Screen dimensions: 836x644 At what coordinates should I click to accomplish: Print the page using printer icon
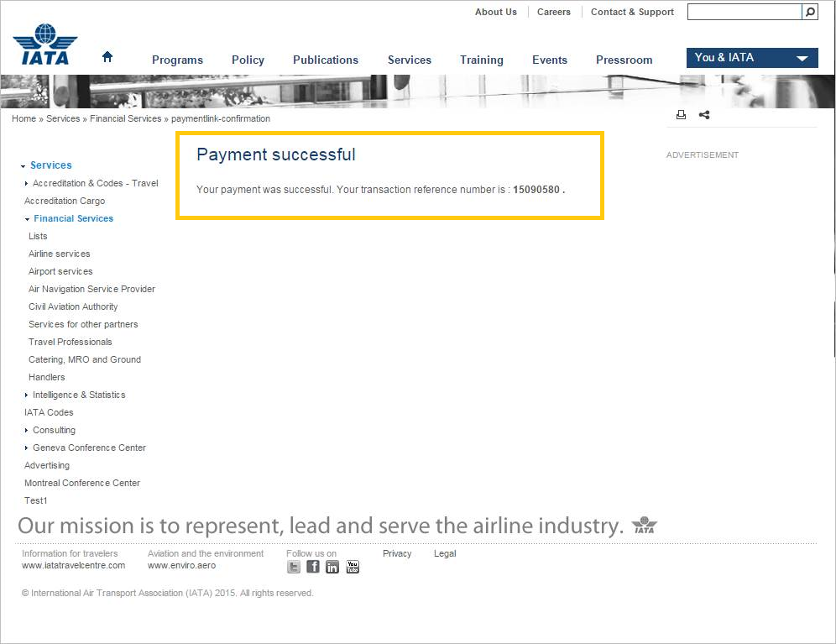pos(681,115)
